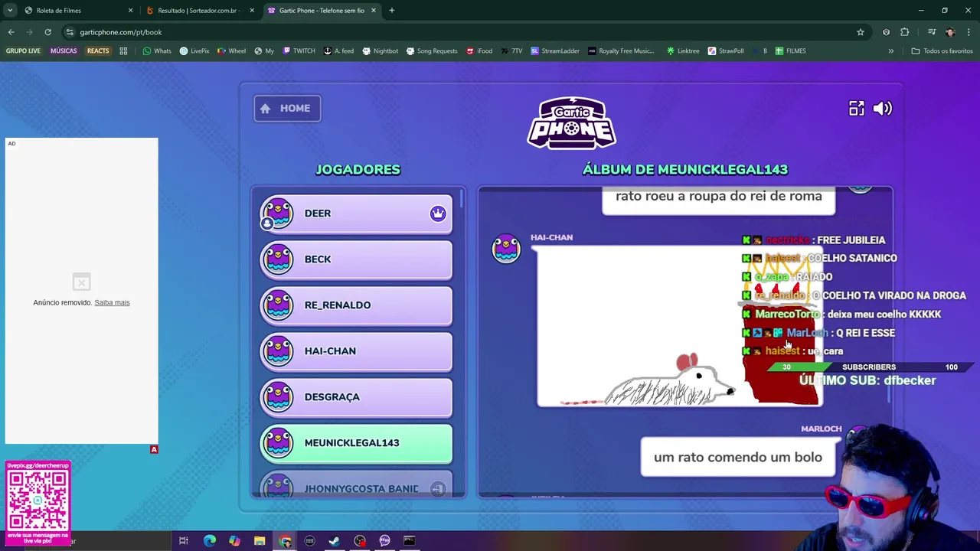Open the Copilot icon on the taskbar
Image resolution: width=980 pixels, height=551 pixels.
pos(234,541)
